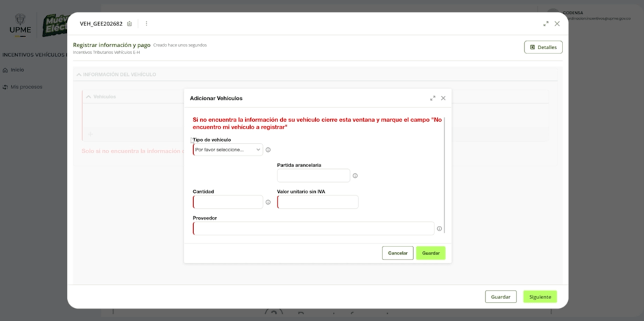
Task: Cancel the Adicionar Vehículos dialog
Action: (x=397, y=253)
